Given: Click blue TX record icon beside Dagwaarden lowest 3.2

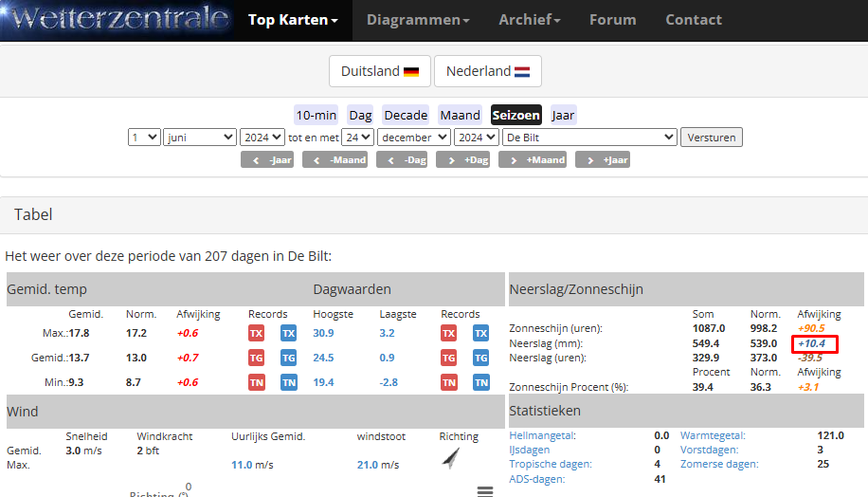Looking at the screenshot, I should [x=480, y=333].
